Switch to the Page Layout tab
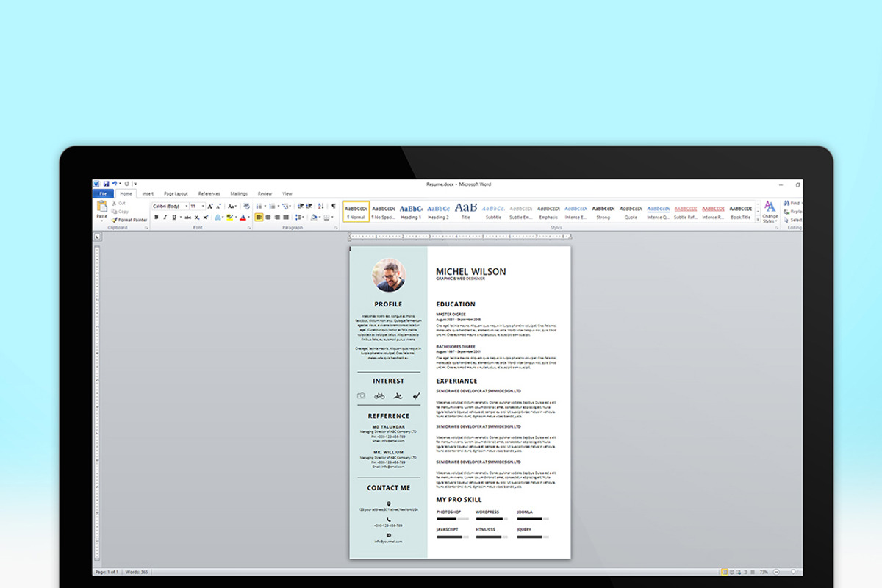882x588 pixels. coord(176,193)
